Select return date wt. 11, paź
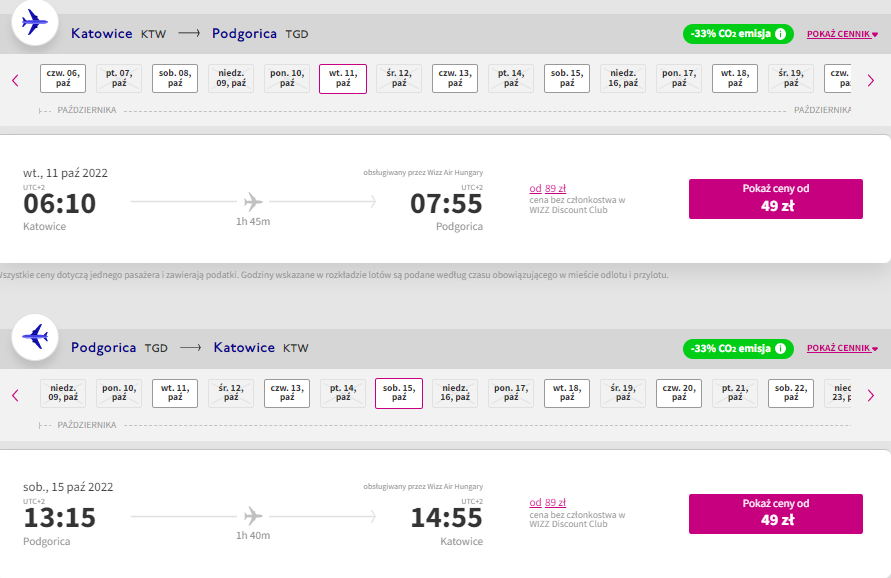Image resolution: width=891 pixels, height=578 pixels. tap(175, 393)
